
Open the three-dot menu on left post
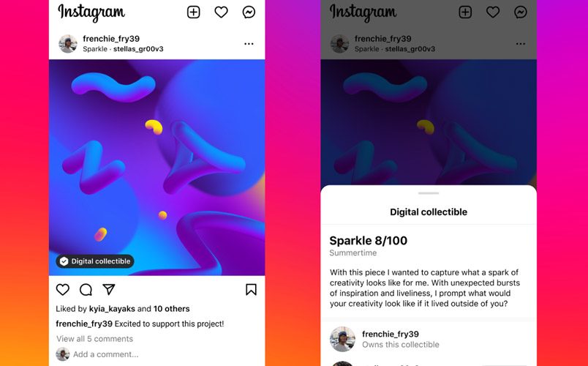point(249,44)
